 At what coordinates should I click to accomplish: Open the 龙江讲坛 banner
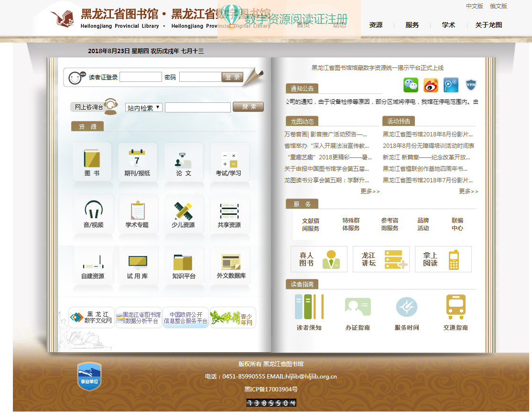pyautogui.click(x=381, y=259)
